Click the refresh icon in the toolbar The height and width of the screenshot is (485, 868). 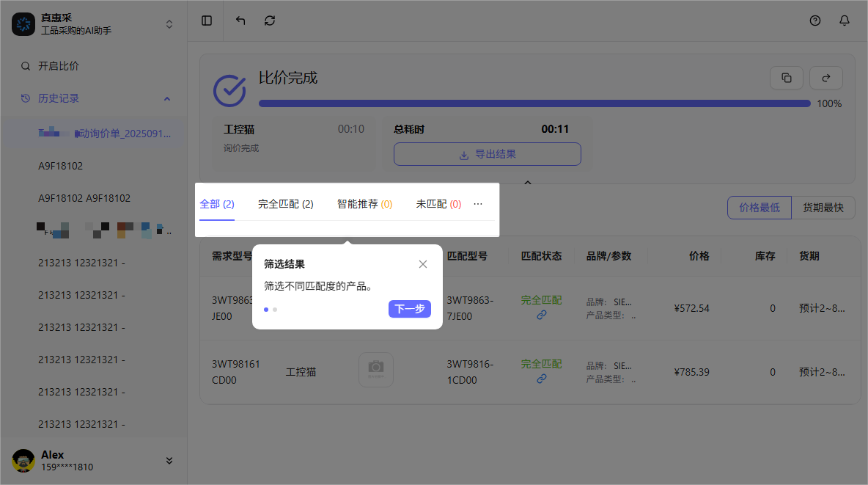tap(269, 21)
